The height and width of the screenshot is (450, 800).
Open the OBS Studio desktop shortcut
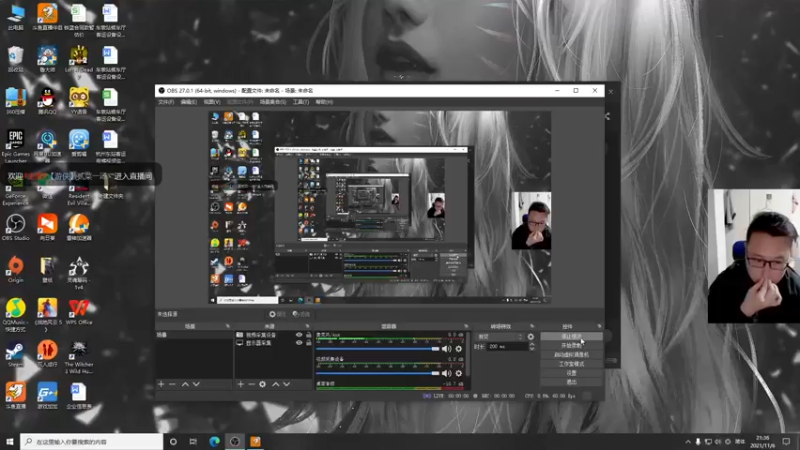15,228
